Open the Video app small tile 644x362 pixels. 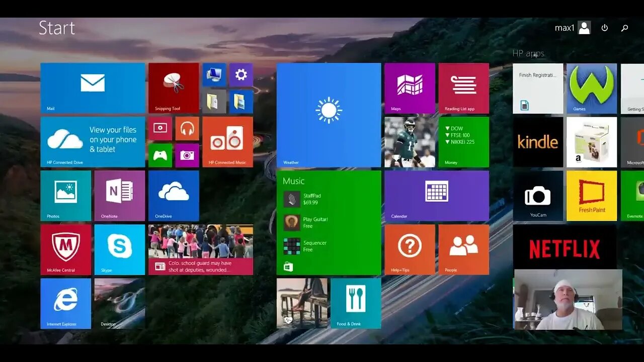160,129
